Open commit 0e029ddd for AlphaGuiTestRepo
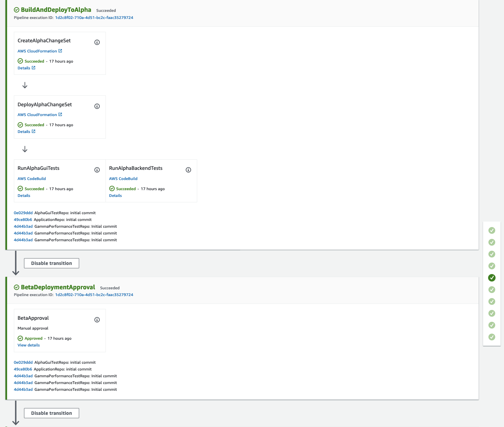Screen dimensions: 504x427 coord(23,212)
